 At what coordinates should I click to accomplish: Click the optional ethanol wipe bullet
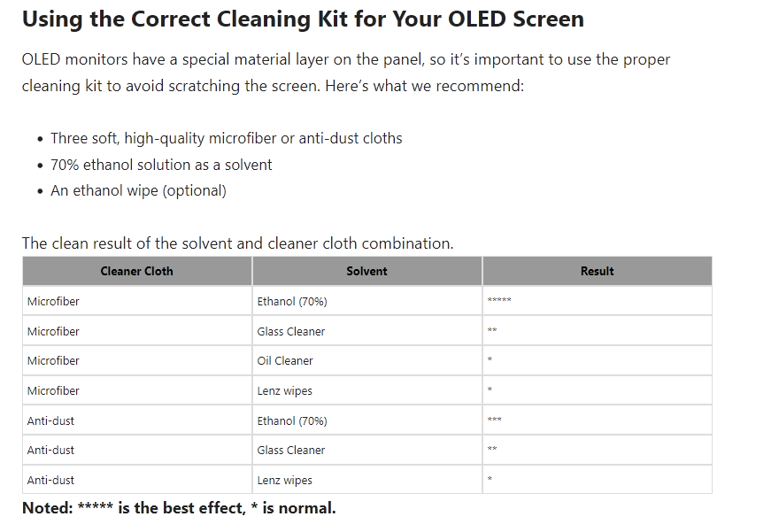click(138, 190)
